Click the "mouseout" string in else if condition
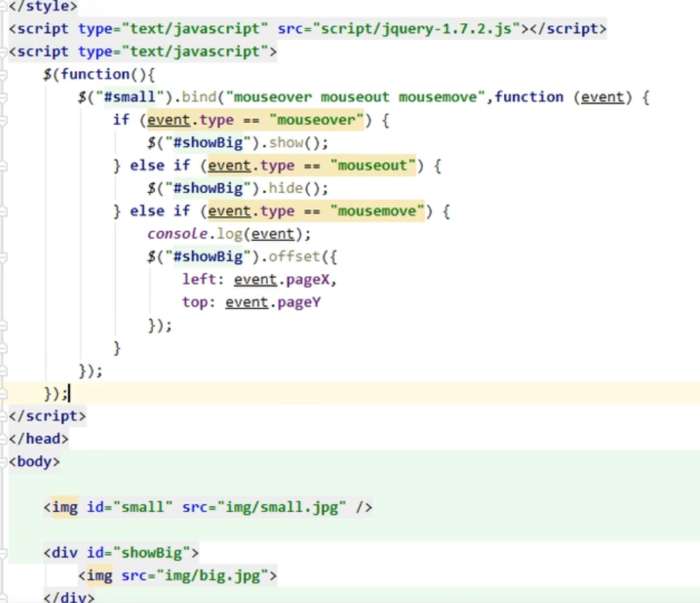This screenshot has width=700, height=603. point(373,165)
